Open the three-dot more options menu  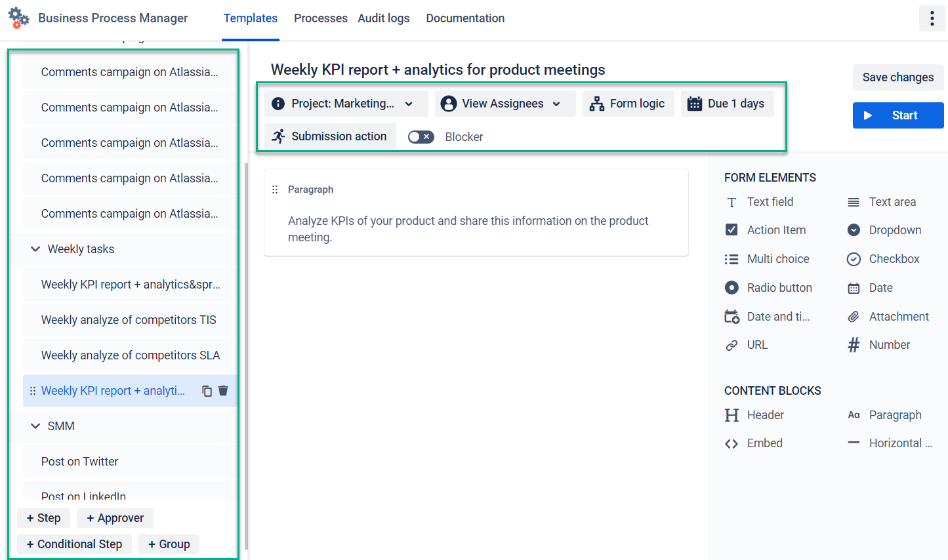click(x=932, y=18)
